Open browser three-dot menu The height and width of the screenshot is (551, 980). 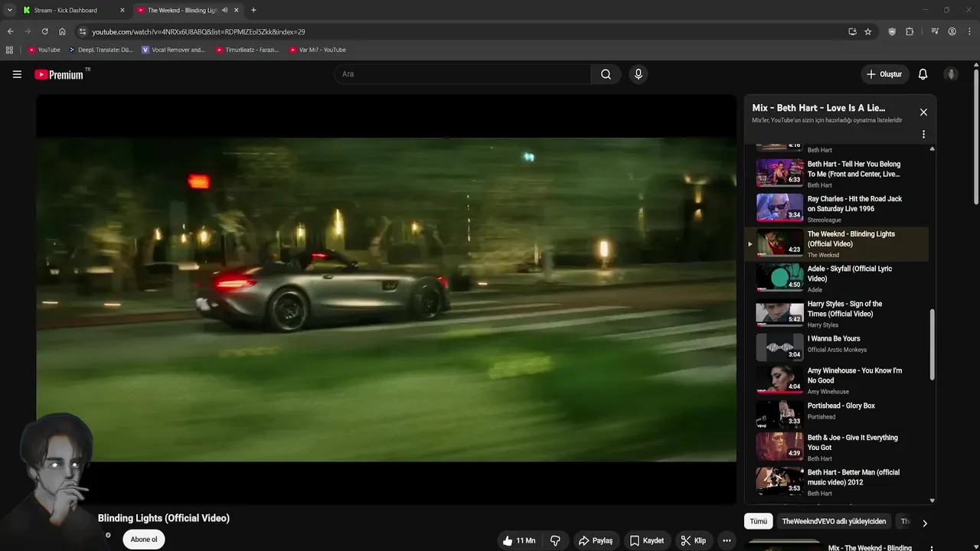point(969,31)
